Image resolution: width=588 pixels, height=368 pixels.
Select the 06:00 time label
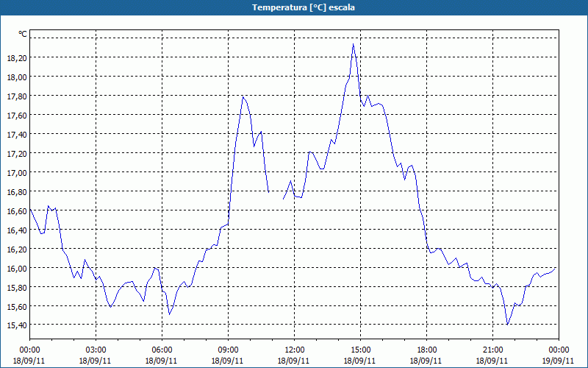pos(162,350)
